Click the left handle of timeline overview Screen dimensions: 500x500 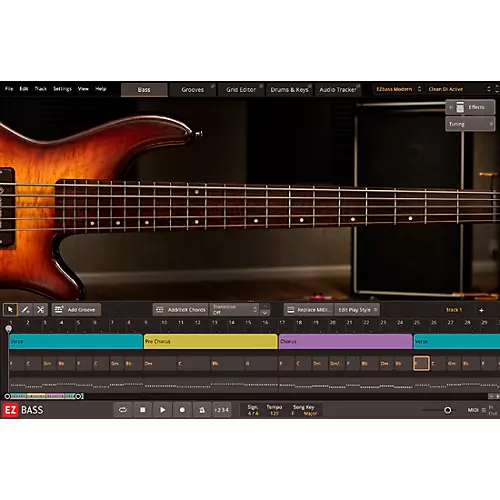click(7, 396)
